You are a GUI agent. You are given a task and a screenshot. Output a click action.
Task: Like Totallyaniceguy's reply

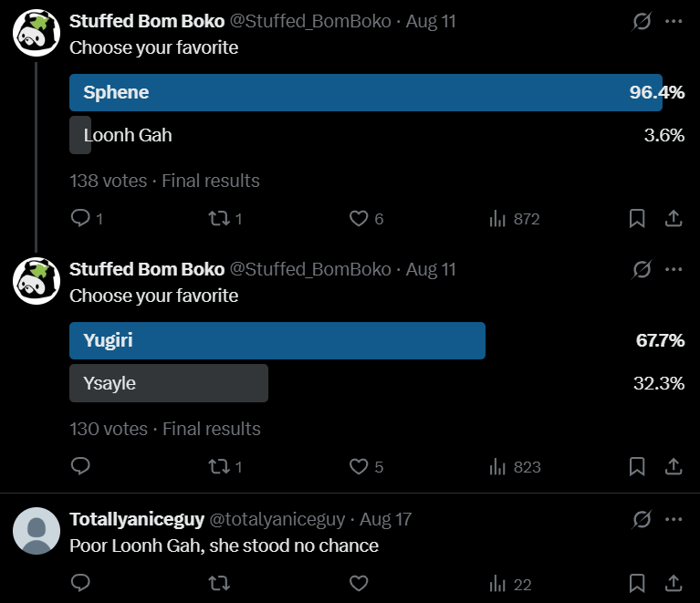click(x=359, y=584)
